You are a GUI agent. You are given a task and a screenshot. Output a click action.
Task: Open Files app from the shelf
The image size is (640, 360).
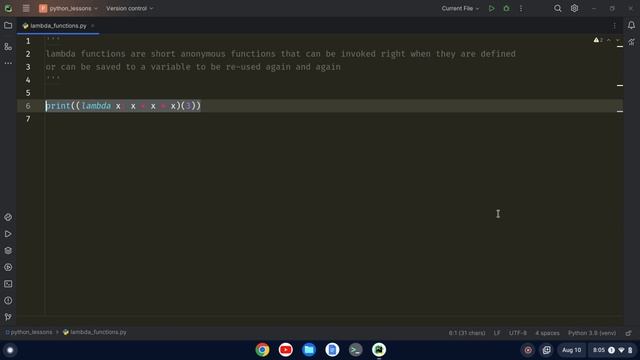[309, 350]
